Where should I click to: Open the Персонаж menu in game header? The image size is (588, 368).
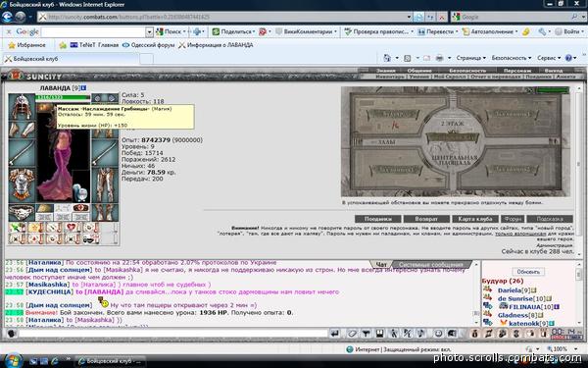(516, 71)
